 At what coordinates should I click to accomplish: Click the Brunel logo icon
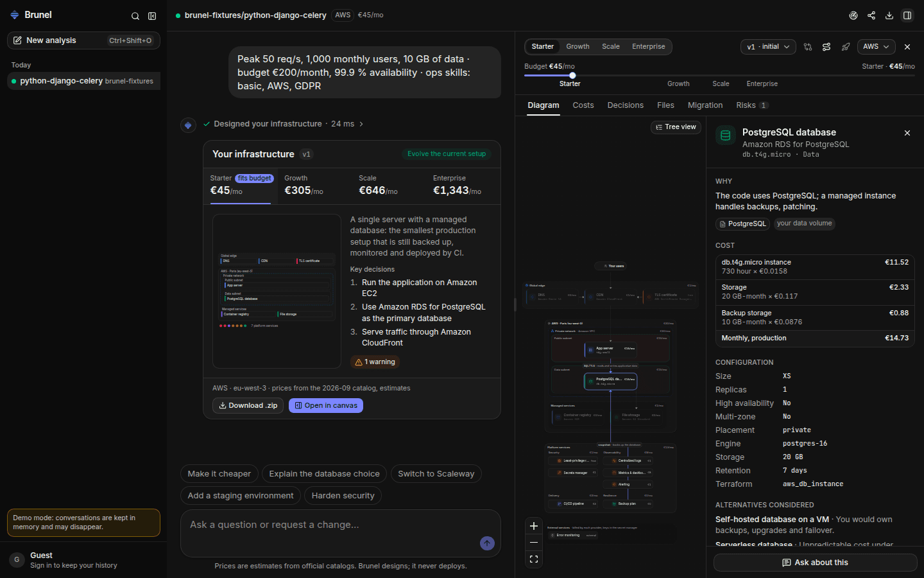pos(15,15)
